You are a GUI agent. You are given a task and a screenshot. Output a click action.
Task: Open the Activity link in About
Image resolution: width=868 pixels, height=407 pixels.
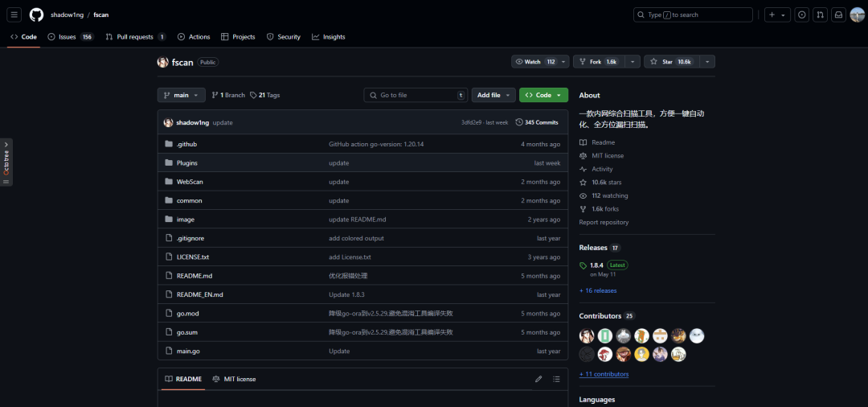(x=596, y=169)
